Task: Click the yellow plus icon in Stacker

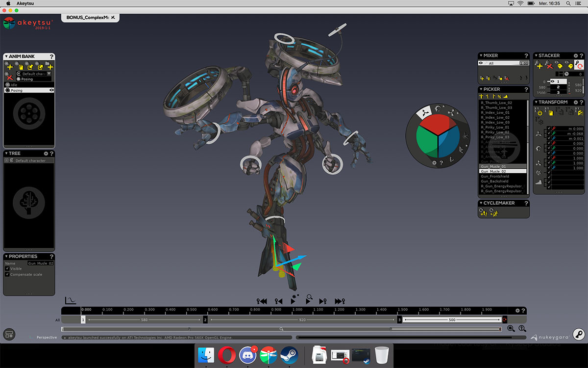Action: pos(539,65)
